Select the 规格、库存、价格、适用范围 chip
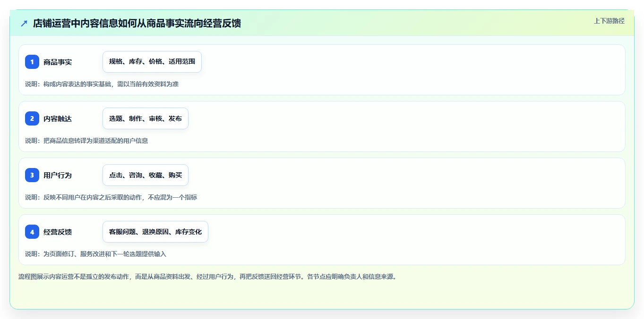 (152, 62)
